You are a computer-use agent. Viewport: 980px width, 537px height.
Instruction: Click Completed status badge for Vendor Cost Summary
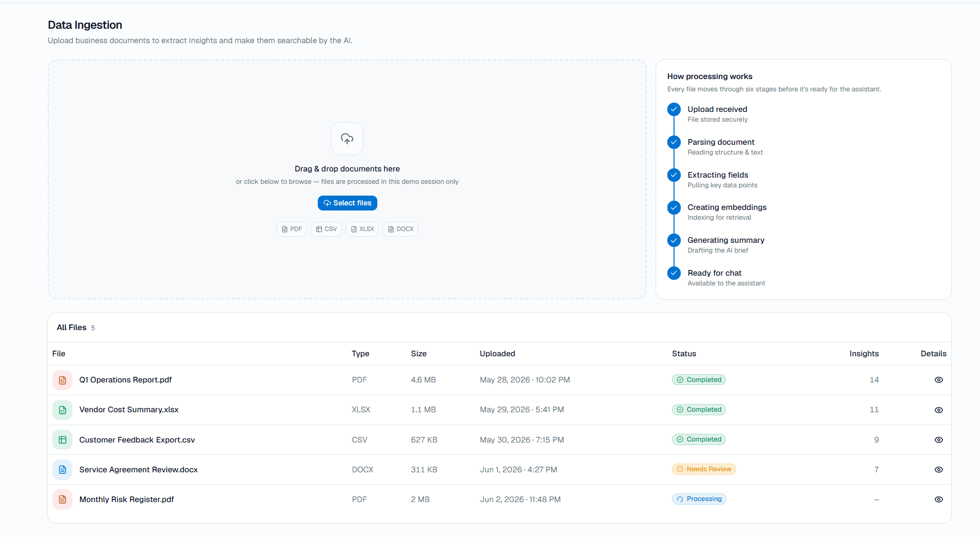699,410
